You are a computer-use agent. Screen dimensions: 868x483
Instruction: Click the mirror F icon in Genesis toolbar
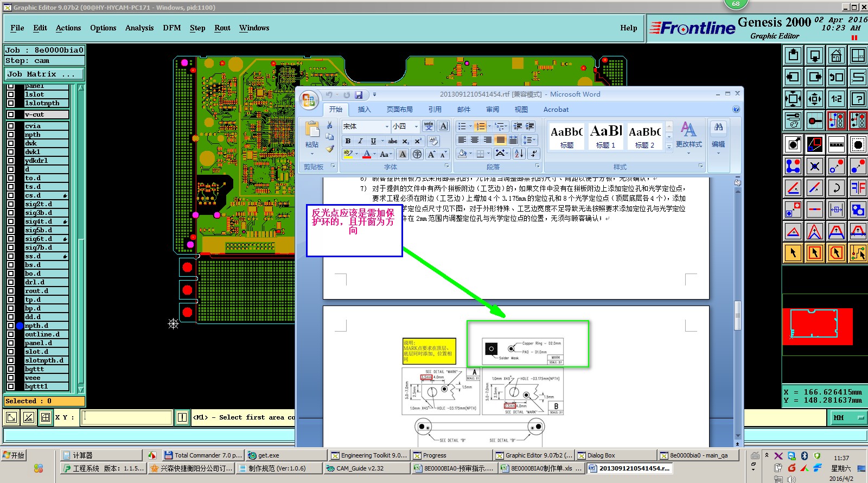point(858,188)
